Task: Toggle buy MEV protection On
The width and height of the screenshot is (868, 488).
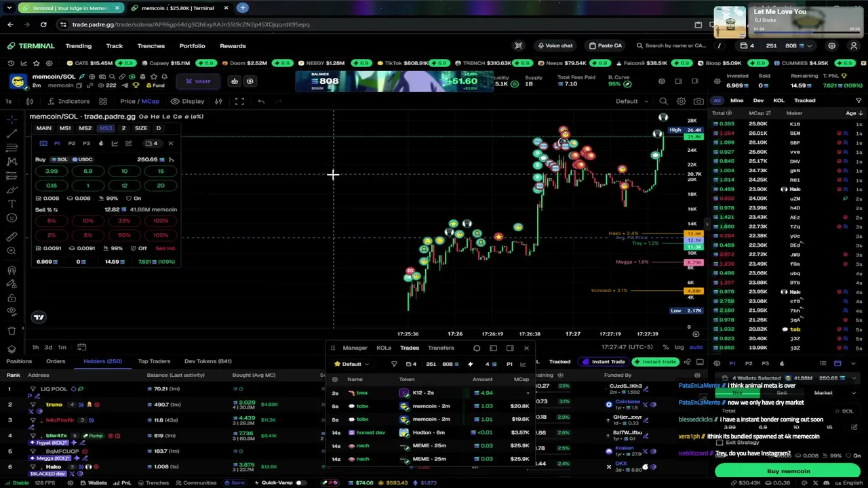Action: pyautogui.click(x=133, y=199)
